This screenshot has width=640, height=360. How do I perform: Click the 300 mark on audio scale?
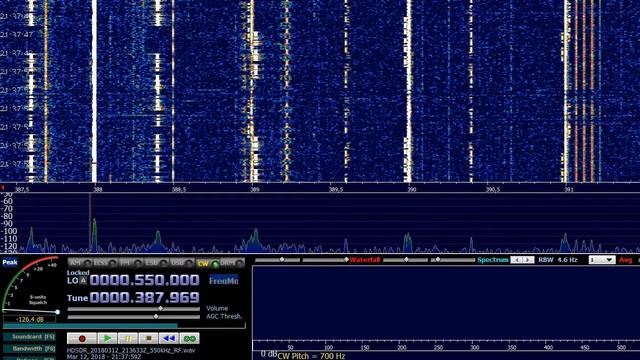click(475, 347)
